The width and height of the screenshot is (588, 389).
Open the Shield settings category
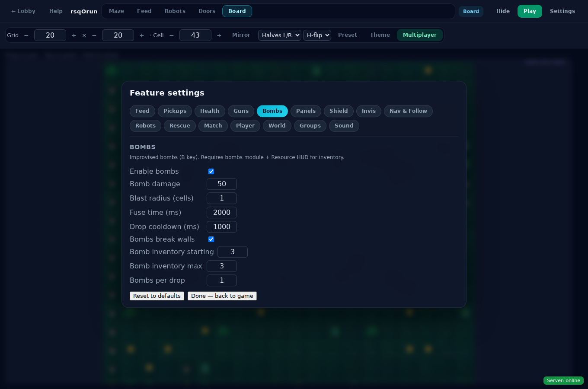339,111
